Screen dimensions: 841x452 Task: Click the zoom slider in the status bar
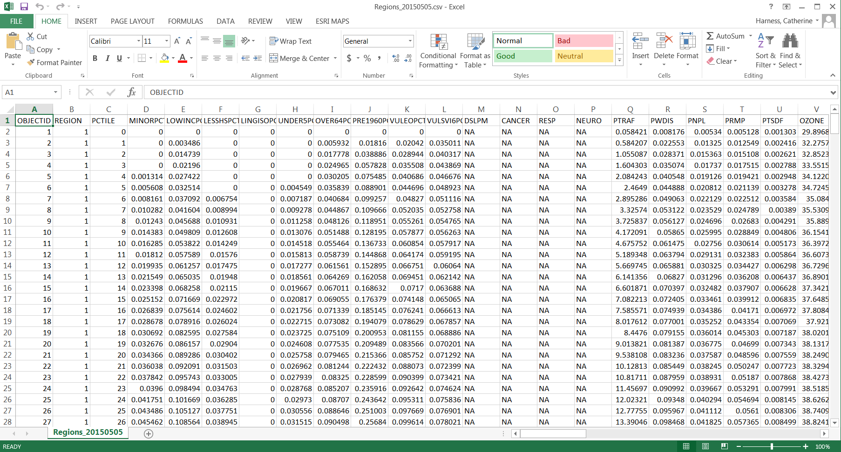pos(772,446)
